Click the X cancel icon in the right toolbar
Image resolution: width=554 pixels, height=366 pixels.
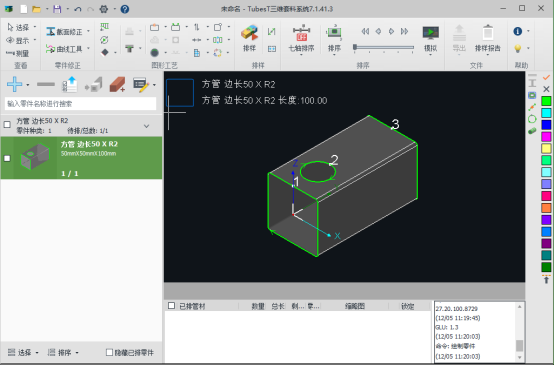coord(546,89)
